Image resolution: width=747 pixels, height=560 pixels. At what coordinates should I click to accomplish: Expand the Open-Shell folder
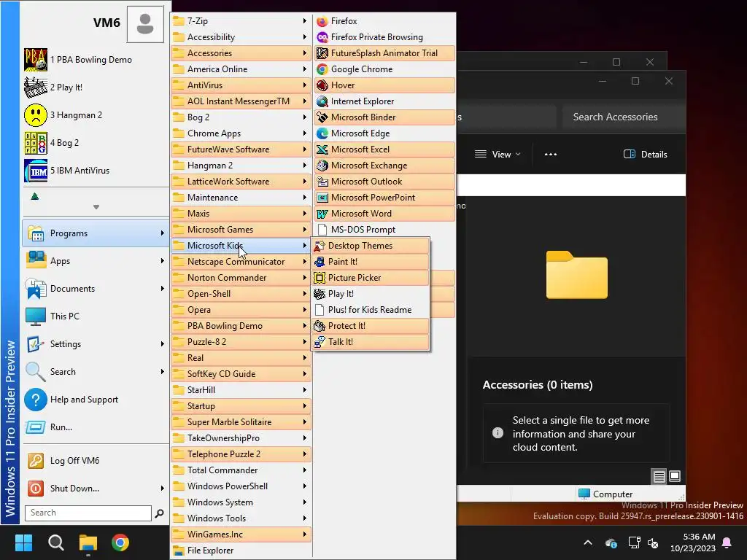(241, 294)
